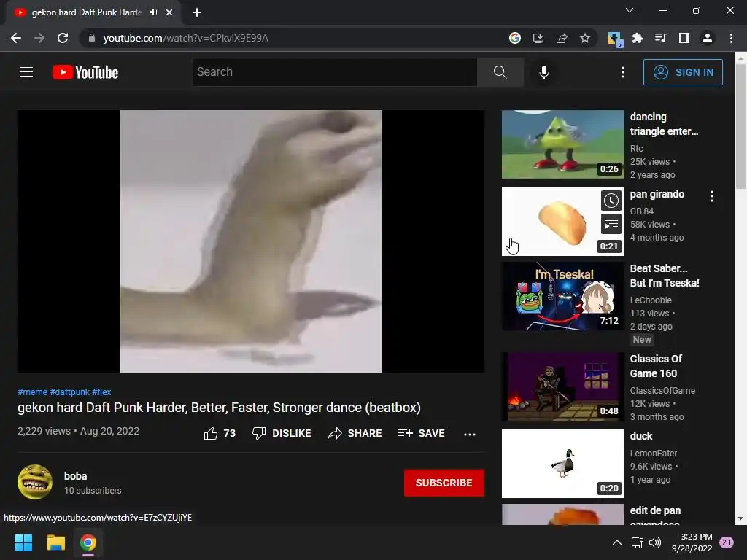Open the extension icon with badge 5
Image resolution: width=747 pixels, height=560 pixels.
[x=615, y=39]
